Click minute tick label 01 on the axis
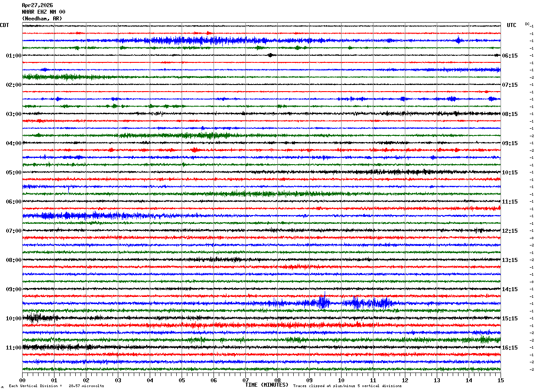 [x=54, y=380]
